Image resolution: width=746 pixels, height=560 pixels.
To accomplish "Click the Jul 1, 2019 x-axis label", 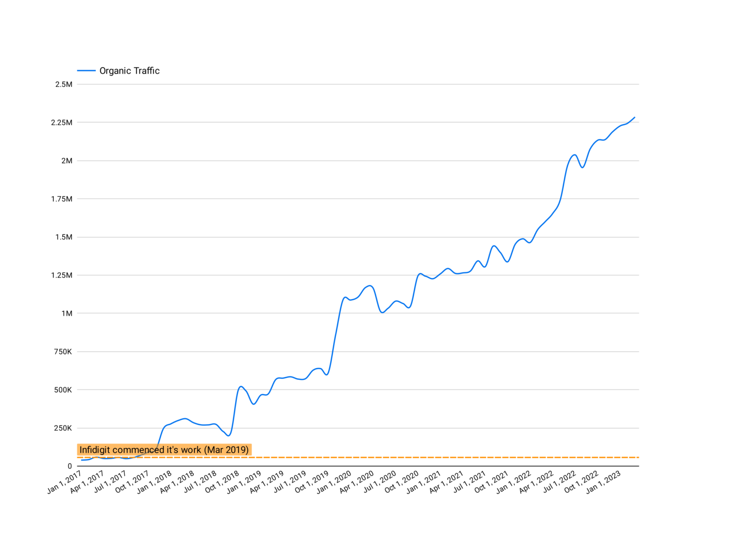I will click(290, 482).
